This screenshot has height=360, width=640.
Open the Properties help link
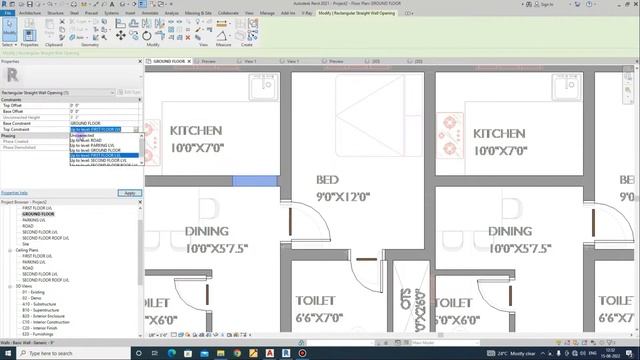[x=14, y=193]
